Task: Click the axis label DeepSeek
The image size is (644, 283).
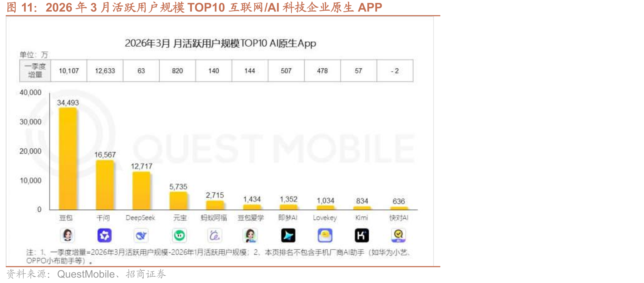Action: pyautogui.click(x=140, y=218)
